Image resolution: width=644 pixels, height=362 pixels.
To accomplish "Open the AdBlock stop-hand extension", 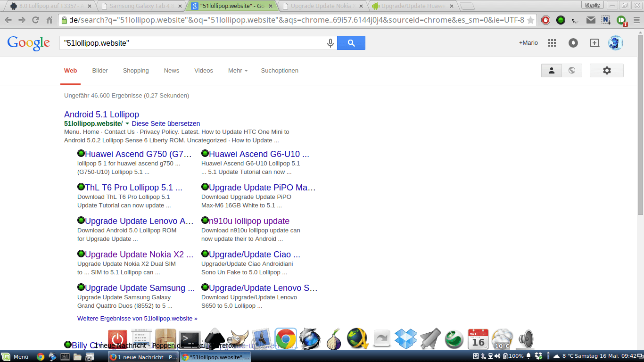I will (546, 20).
